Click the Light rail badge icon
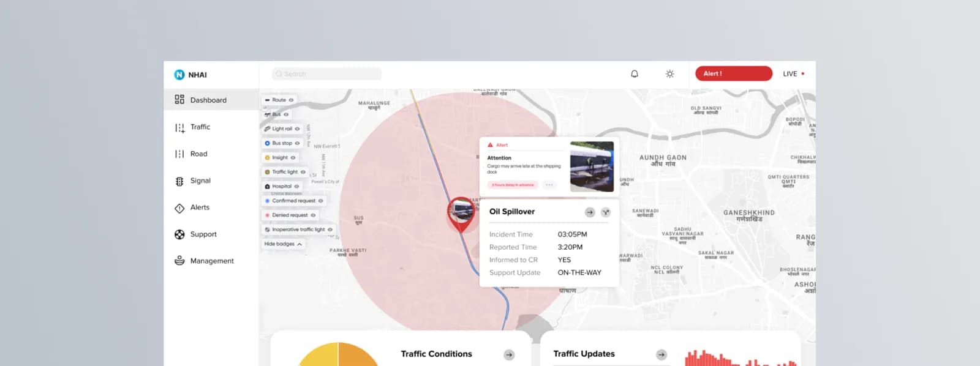 tap(267, 129)
